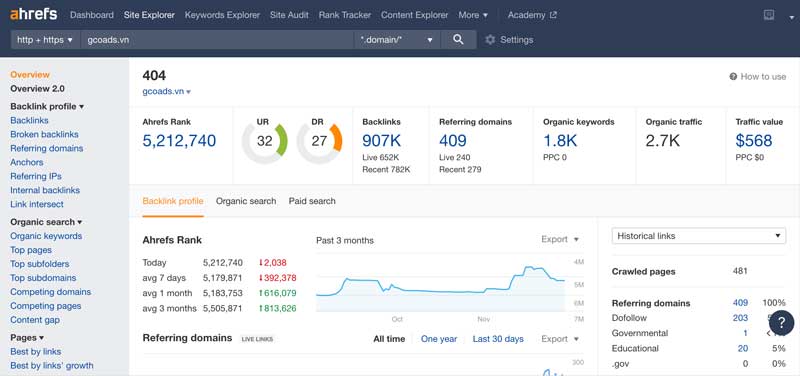The width and height of the screenshot is (800, 376).
Task: Open the http + https protocol dropdown
Action: tap(45, 39)
